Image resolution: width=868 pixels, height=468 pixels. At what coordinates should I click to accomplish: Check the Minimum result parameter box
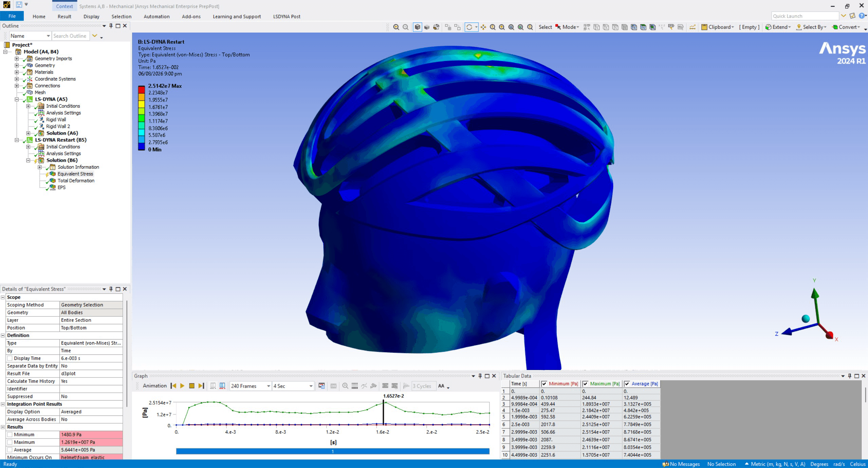tap(10, 434)
